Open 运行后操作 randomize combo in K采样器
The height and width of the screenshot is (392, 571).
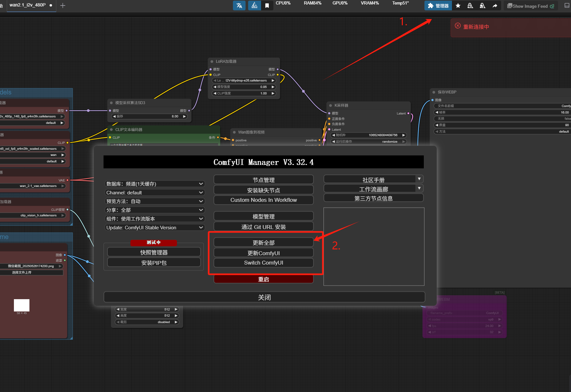point(368,142)
